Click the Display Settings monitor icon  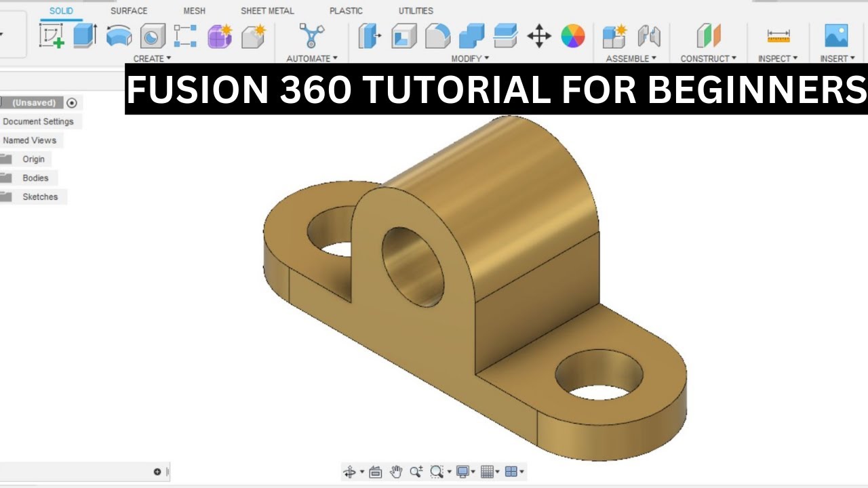point(463,472)
